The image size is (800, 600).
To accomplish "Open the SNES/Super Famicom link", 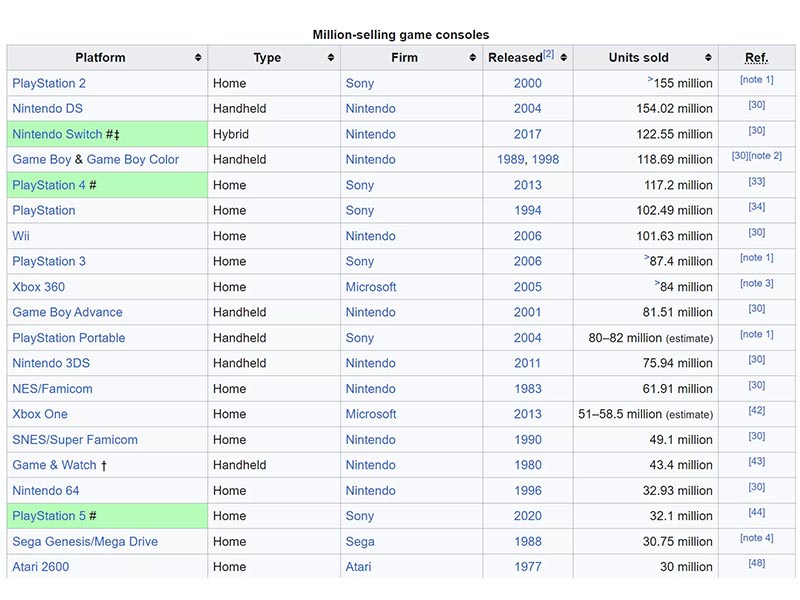I will pos(75,440).
